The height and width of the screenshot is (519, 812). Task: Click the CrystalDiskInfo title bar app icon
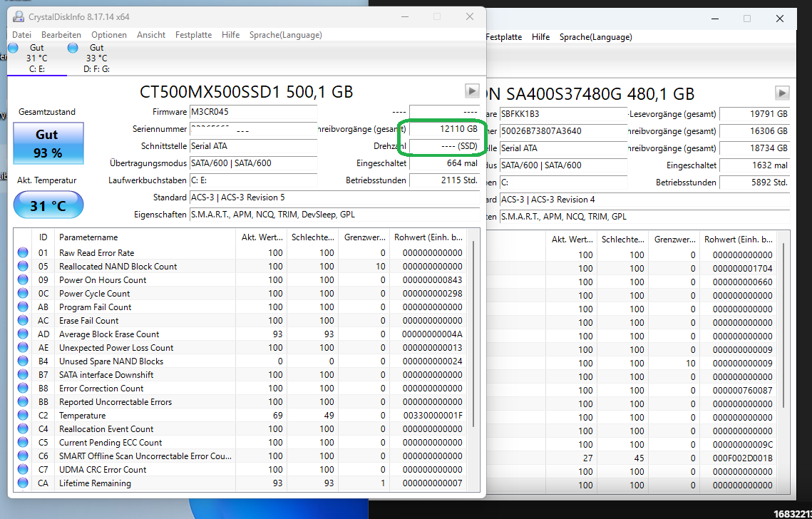coord(18,16)
